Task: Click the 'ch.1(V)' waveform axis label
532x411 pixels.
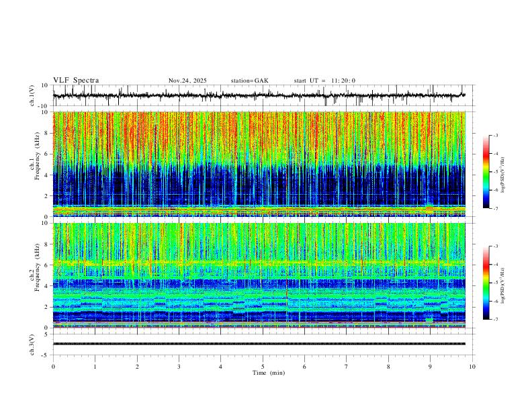Action: (x=32, y=95)
